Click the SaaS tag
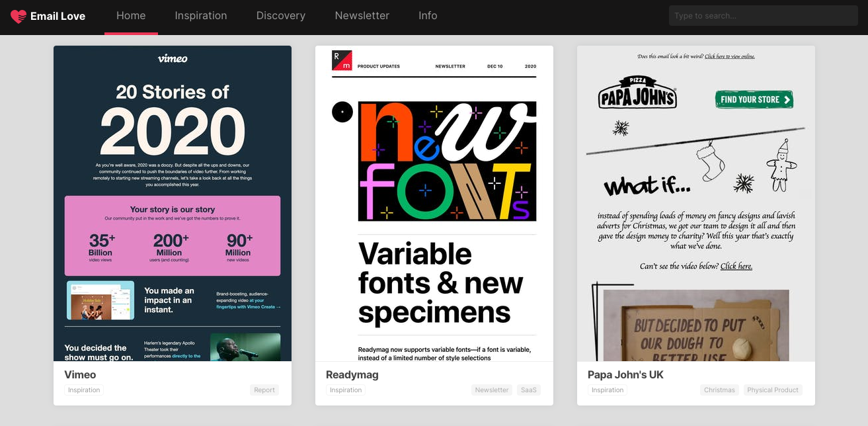The image size is (868, 426). (x=529, y=390)
